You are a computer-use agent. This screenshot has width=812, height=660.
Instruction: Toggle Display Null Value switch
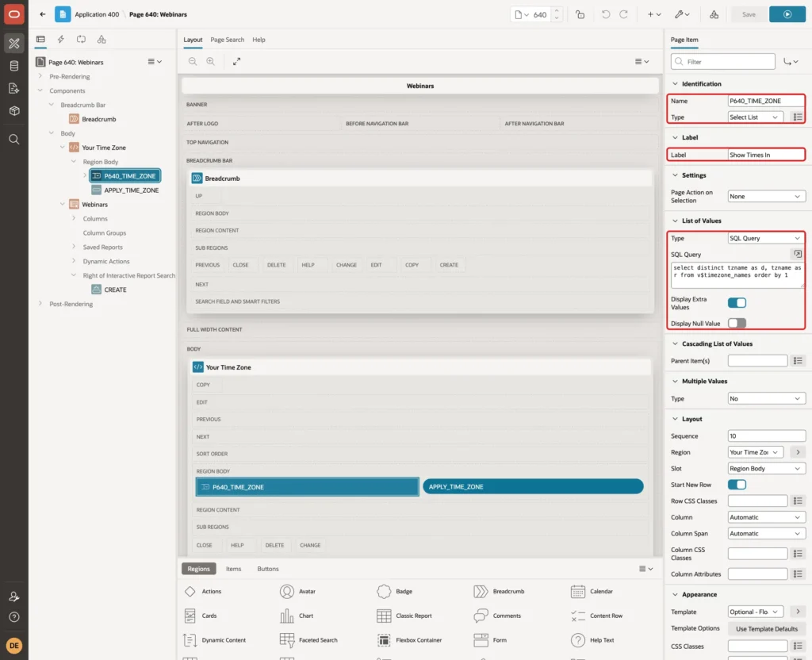click(x=737, y=324)
